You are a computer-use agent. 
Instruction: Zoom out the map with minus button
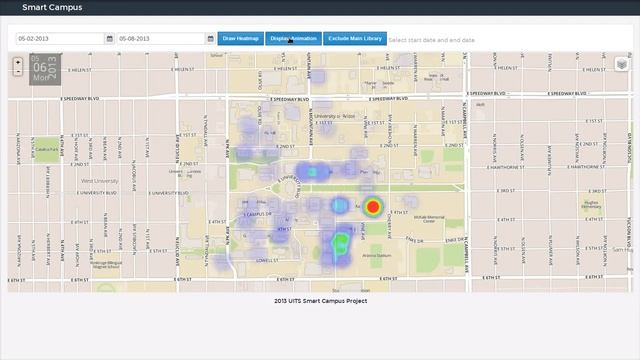18,71
